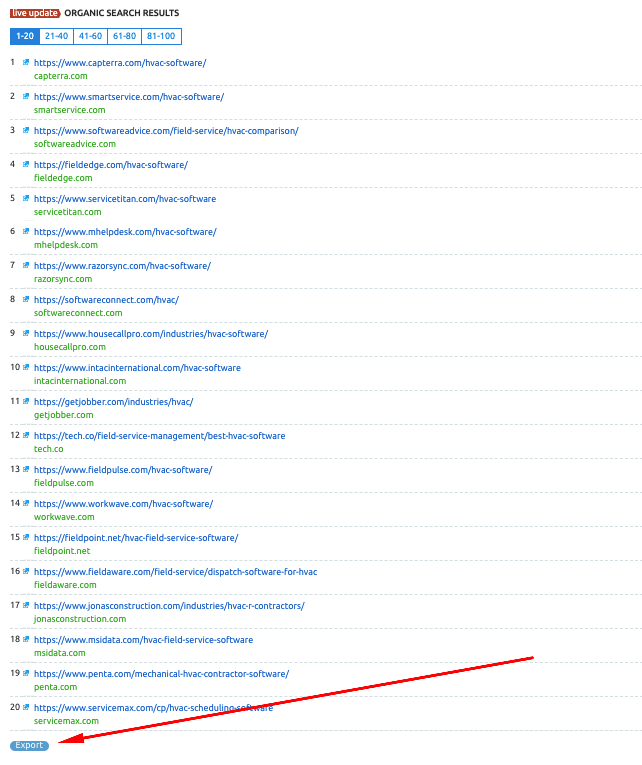Open external link icon for softwareconnect.com result

tap(26, 300)
